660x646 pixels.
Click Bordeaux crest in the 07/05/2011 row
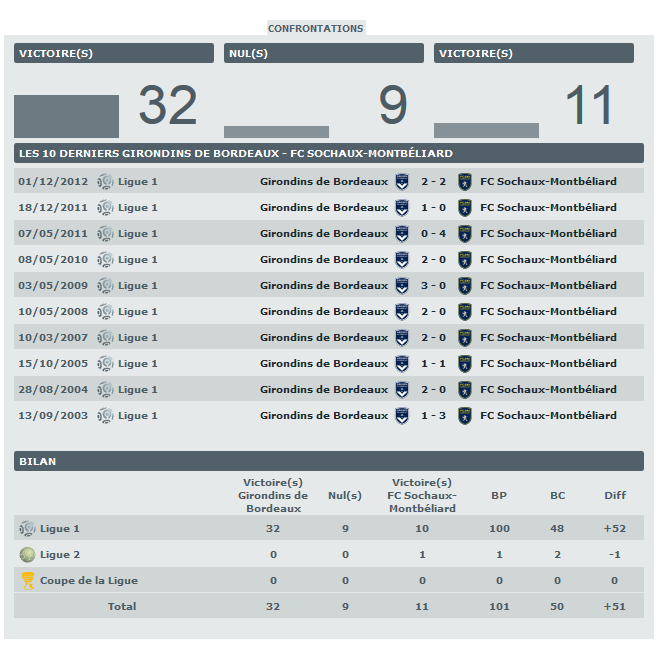click(x=402, y=234)
